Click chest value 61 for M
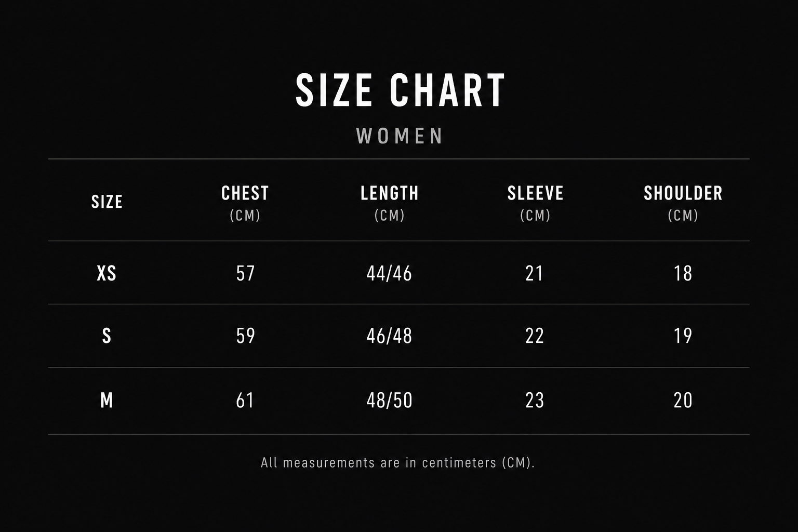 [x=245, y=401]
